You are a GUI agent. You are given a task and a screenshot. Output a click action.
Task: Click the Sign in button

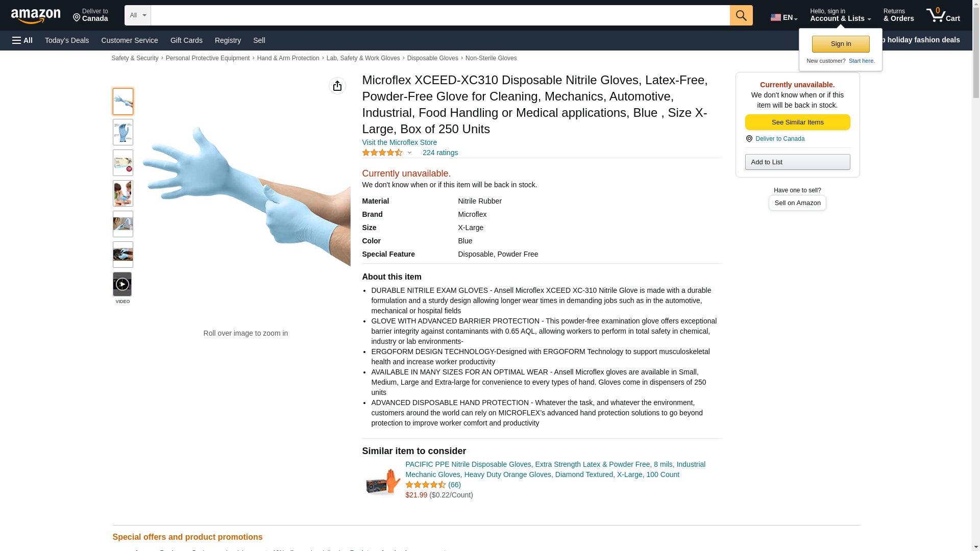841,44
